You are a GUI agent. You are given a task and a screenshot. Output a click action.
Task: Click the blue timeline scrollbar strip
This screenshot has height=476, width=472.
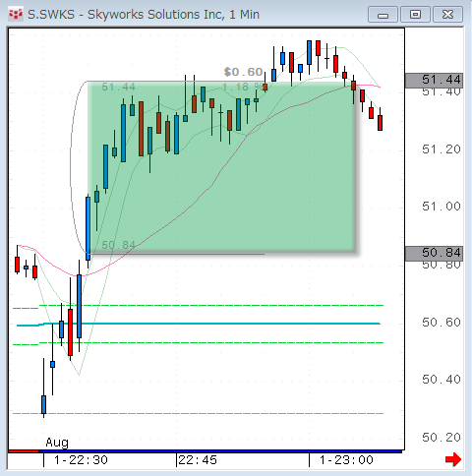click(x=220, y=451)
